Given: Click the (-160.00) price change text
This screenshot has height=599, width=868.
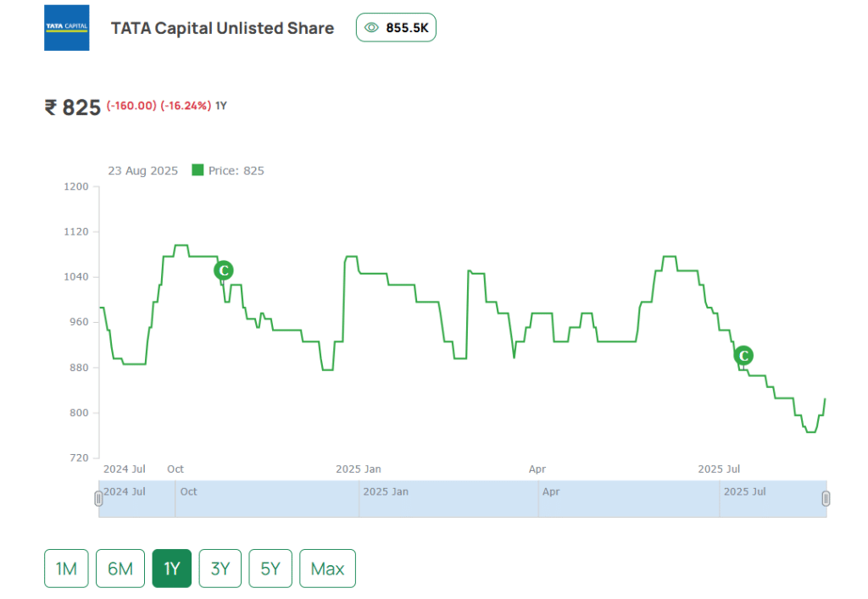Looking at the screenshot, I should (x=131, y=106).
